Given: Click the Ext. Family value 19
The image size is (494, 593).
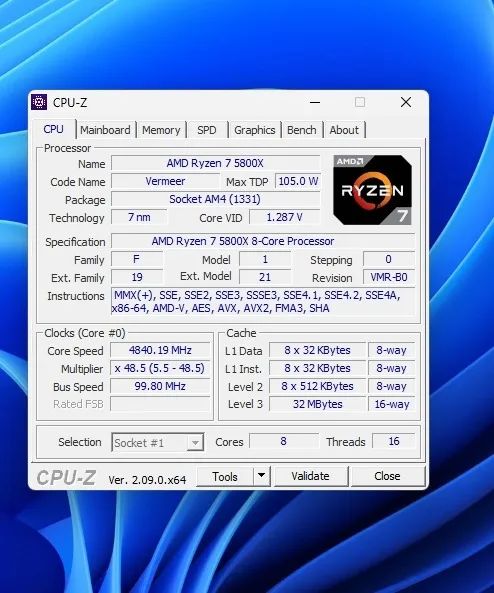Looking at the screenshot, I should [x=137, y=277].
